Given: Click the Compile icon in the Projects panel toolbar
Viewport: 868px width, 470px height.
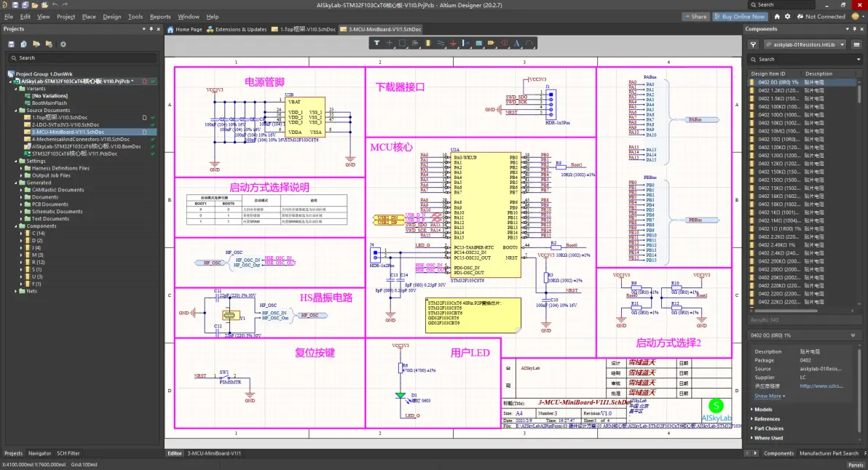Looking at the screenshot, I should click(24, 44).
